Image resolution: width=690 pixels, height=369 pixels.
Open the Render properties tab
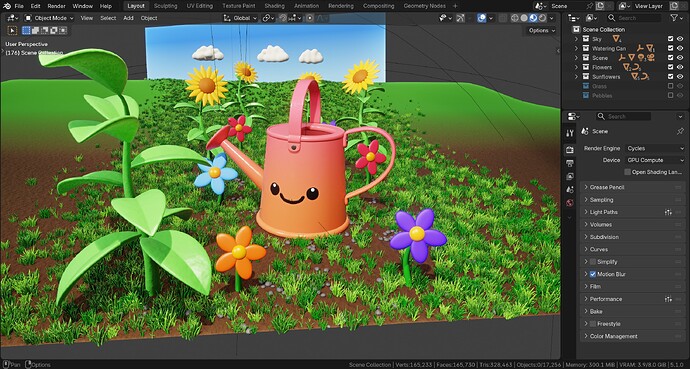[569, 150]
